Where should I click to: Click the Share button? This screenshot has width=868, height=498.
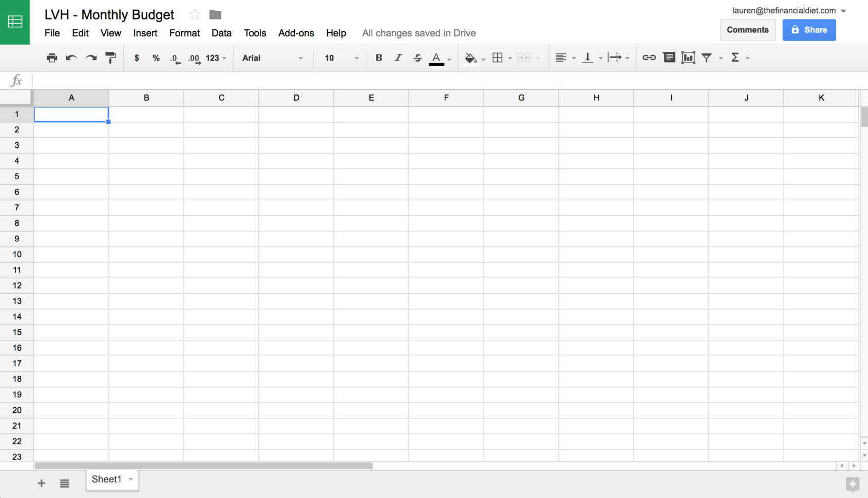[x=809, y=30]
